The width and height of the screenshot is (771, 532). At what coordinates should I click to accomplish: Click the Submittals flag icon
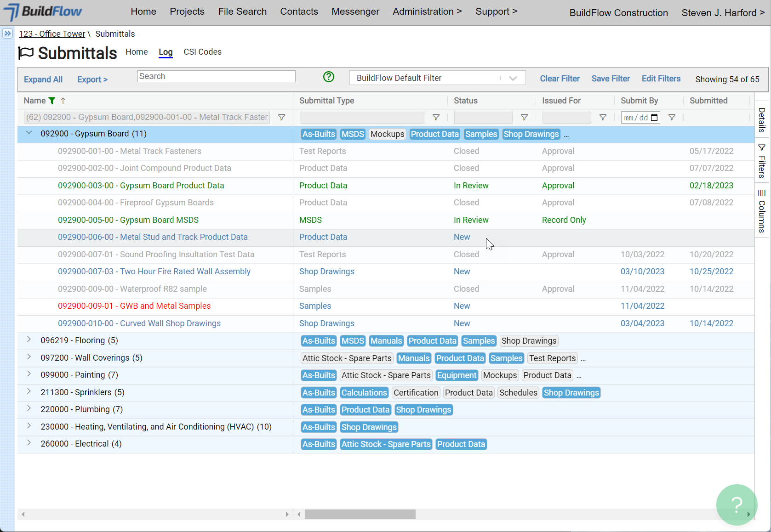26,53
